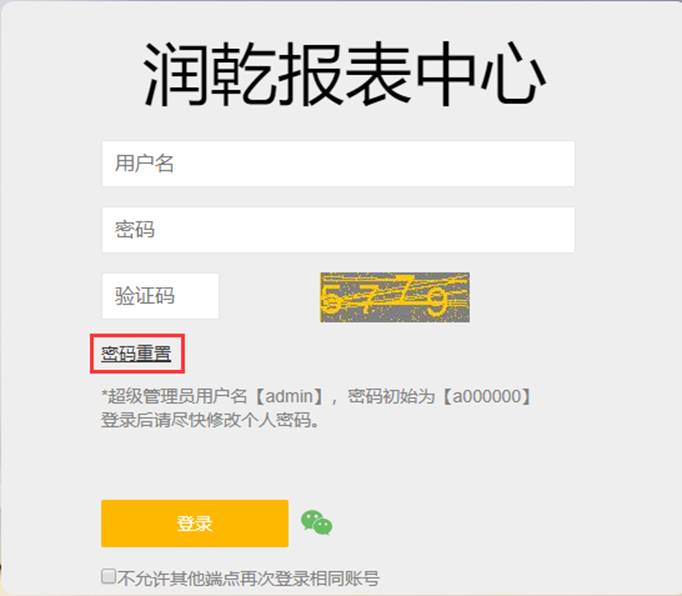682x596 pixels.
Task: Click the 不允许其他端点再次登录相同账号 label
Action: pos(248,578)
